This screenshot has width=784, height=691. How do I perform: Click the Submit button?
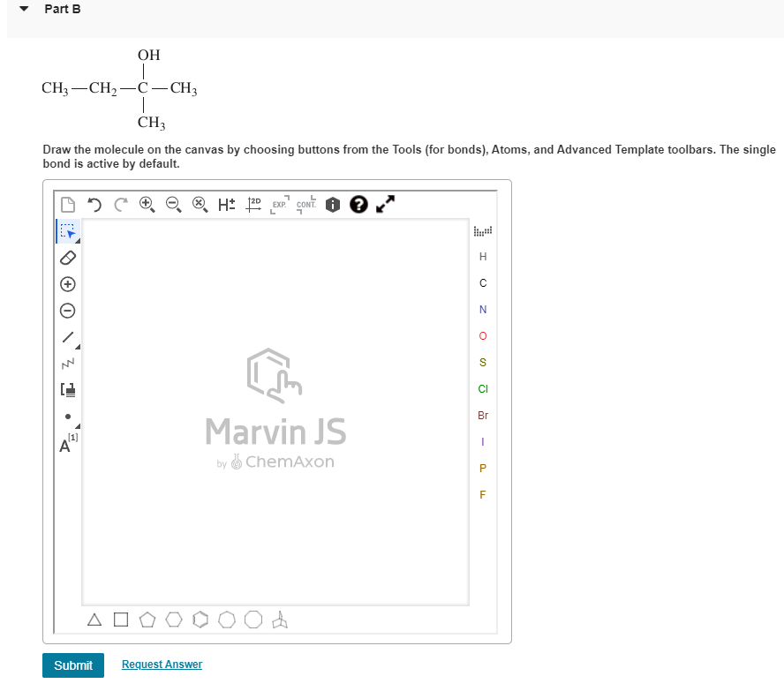tap(73, 665)
